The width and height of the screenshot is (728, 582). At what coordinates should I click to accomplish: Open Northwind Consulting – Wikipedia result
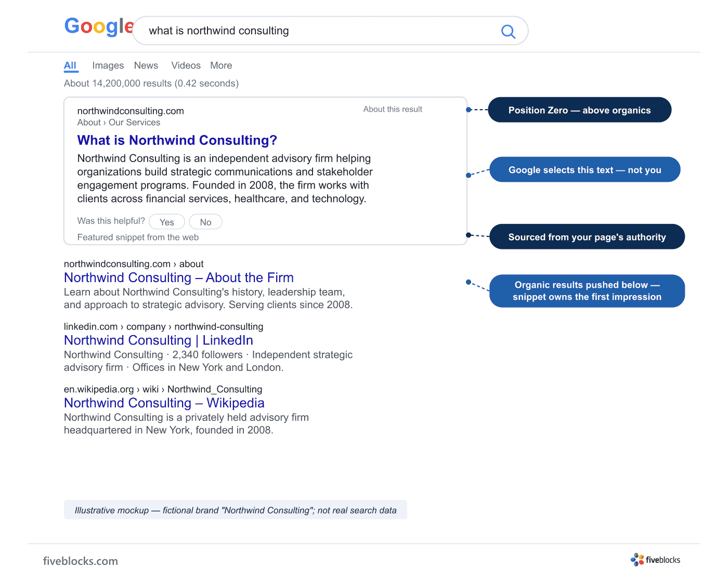click(164, 403)
